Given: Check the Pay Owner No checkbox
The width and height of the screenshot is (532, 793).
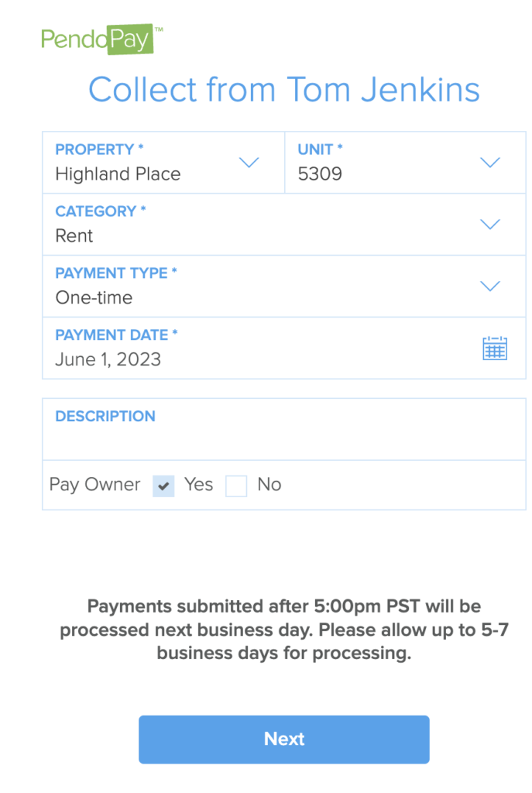Looking at the screenshot, I should click(236, 486).
